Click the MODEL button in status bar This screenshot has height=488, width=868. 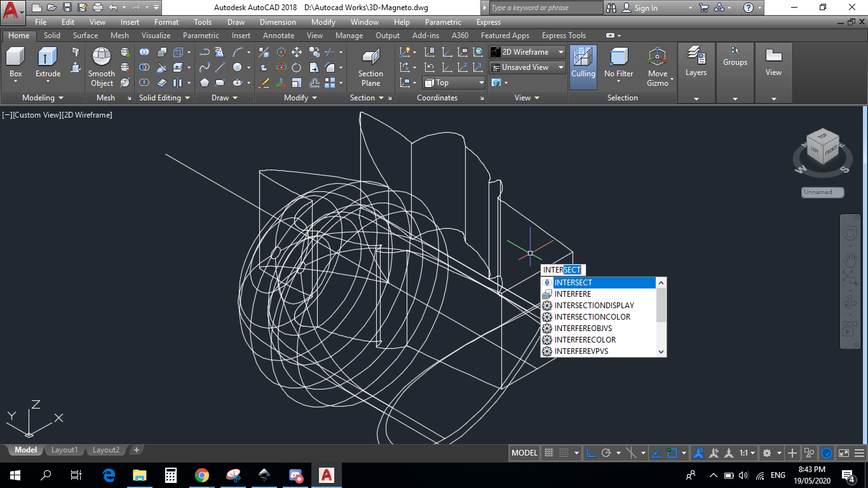[524, 453]
